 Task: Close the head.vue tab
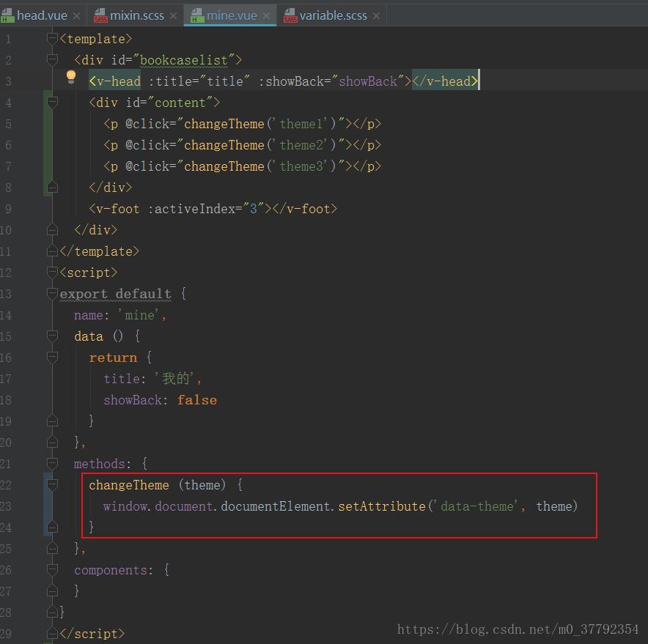coord(76,15)
